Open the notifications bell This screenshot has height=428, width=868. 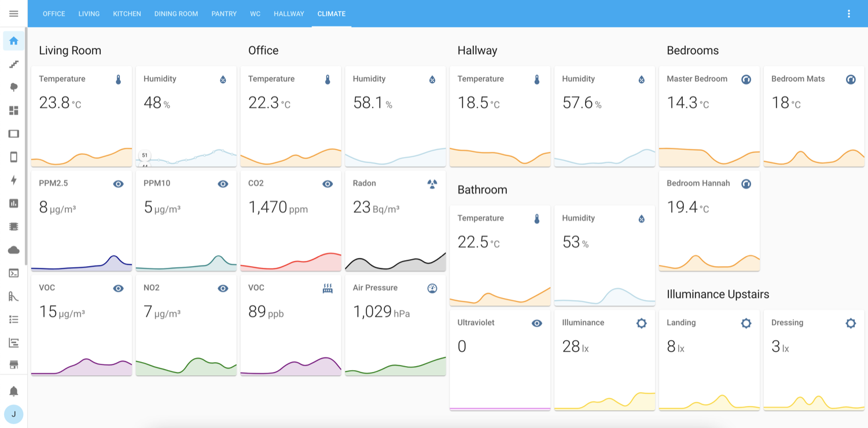pyautogui.click(x=14, y=392)
